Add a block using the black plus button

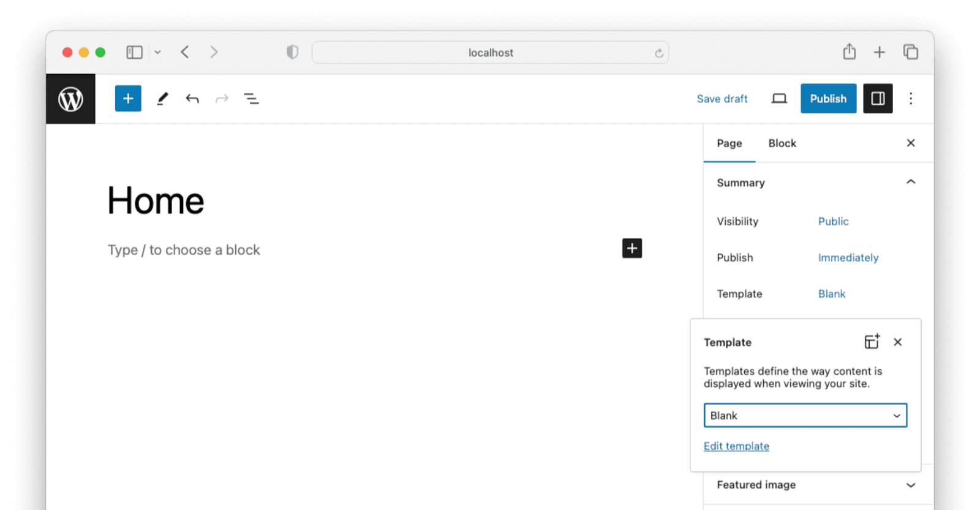tap(632, 248)
